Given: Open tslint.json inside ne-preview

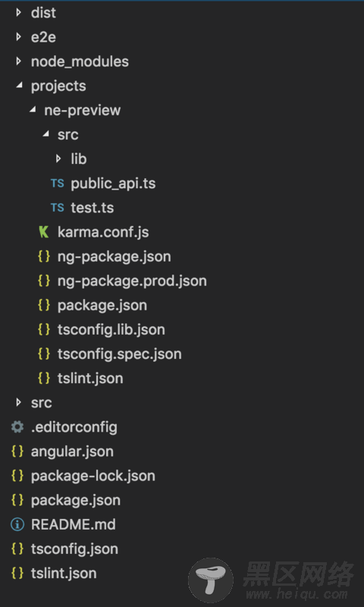Looking at the screenshot, I should tap(90, 378).
